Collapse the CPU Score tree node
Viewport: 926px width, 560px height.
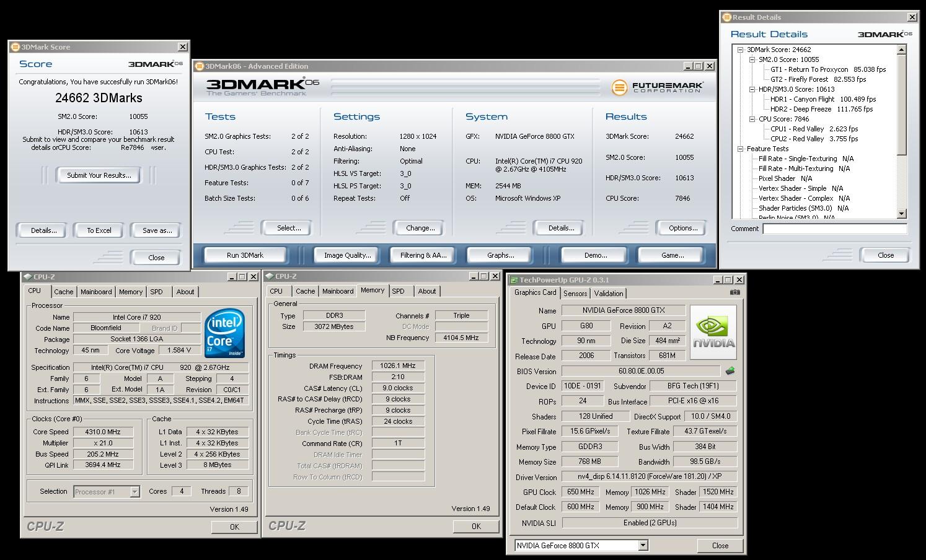click(752, 119)
